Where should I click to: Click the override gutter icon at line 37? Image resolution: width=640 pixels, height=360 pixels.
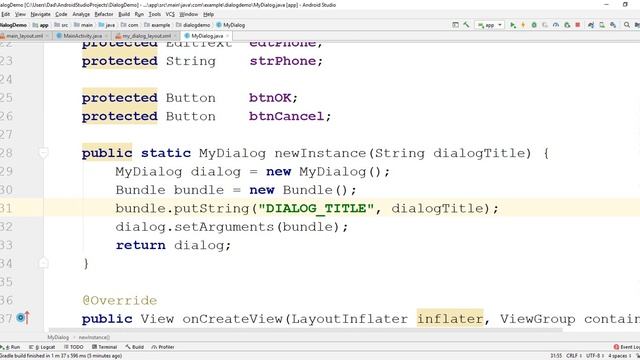pos(23,318)
